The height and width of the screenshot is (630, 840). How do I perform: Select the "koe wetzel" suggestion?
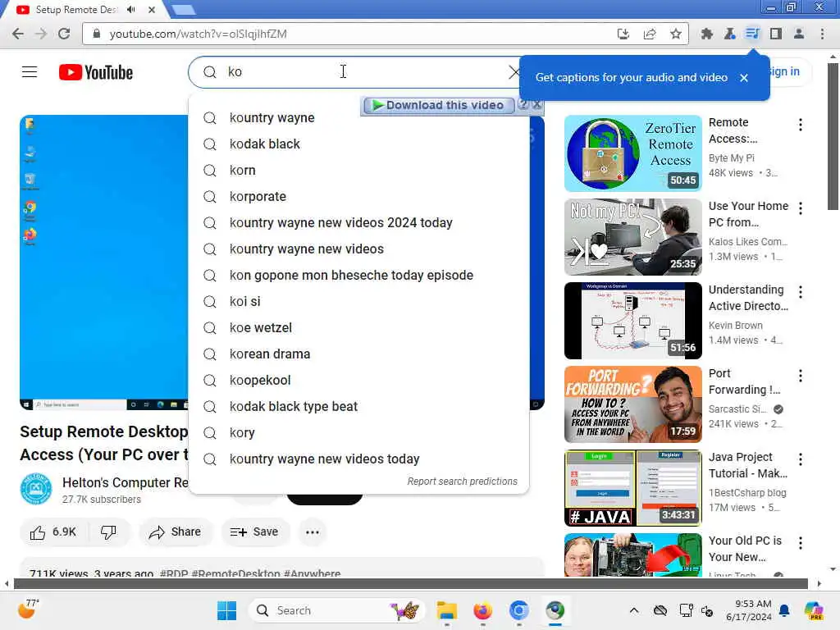[358, 328]
